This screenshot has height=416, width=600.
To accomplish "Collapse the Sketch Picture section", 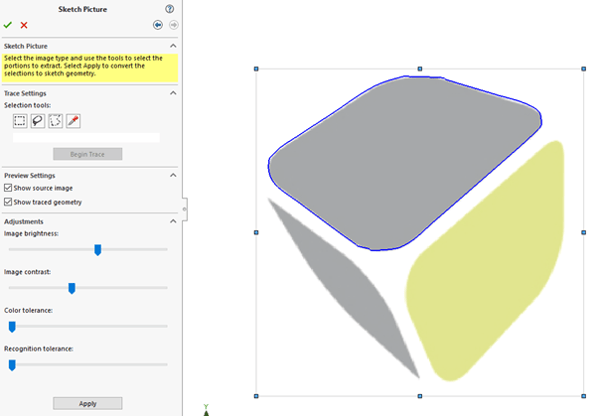I will (173, 46).
